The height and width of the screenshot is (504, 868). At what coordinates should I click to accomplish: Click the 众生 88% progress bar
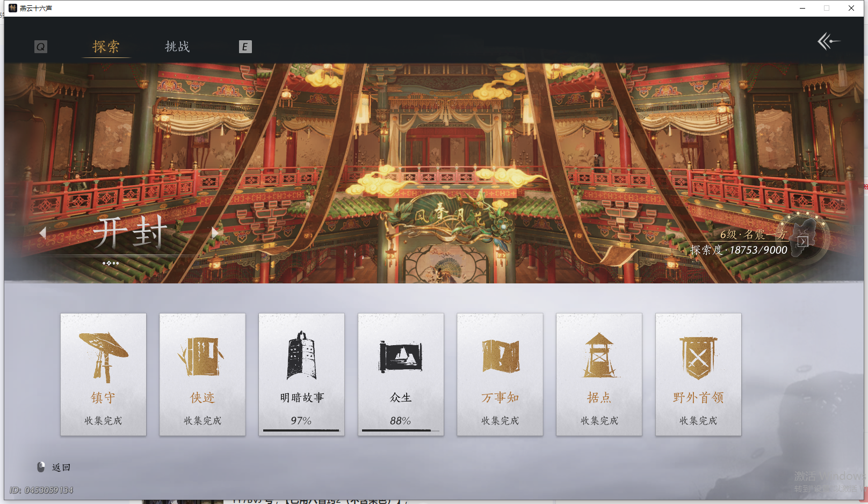[401, 430]
